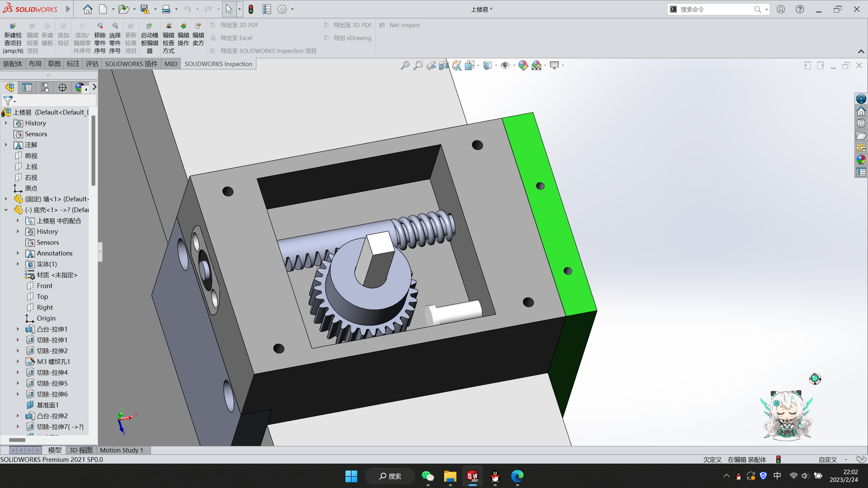
Task: Open the ConfigurationManager tab icon
Action: point(45,87)
